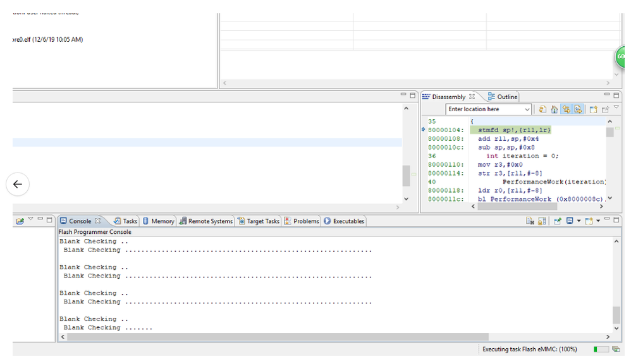The image size is (631, 364).
Task: Maximize the middle editor panel
Action: pos(412,95)
